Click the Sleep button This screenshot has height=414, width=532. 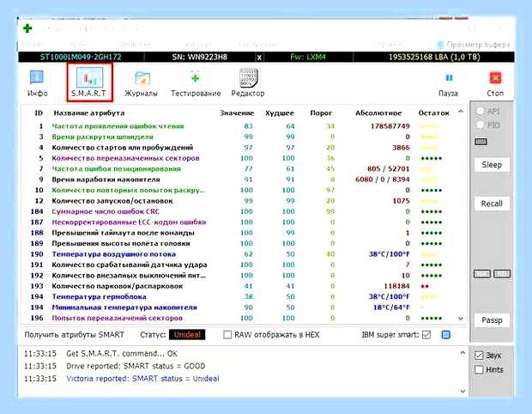[x=492, y=165]
